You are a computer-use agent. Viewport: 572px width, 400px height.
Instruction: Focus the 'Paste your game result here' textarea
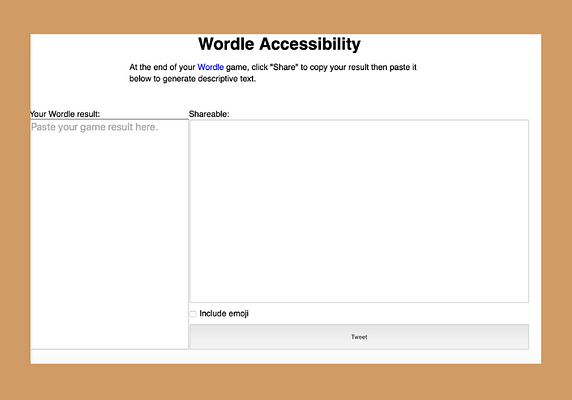tap(109, 234)
